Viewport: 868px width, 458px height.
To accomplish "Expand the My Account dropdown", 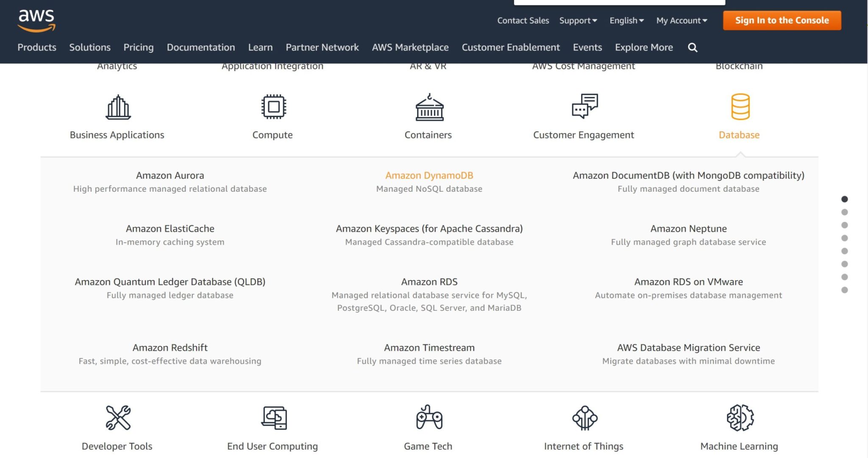I will coord(682,20).
